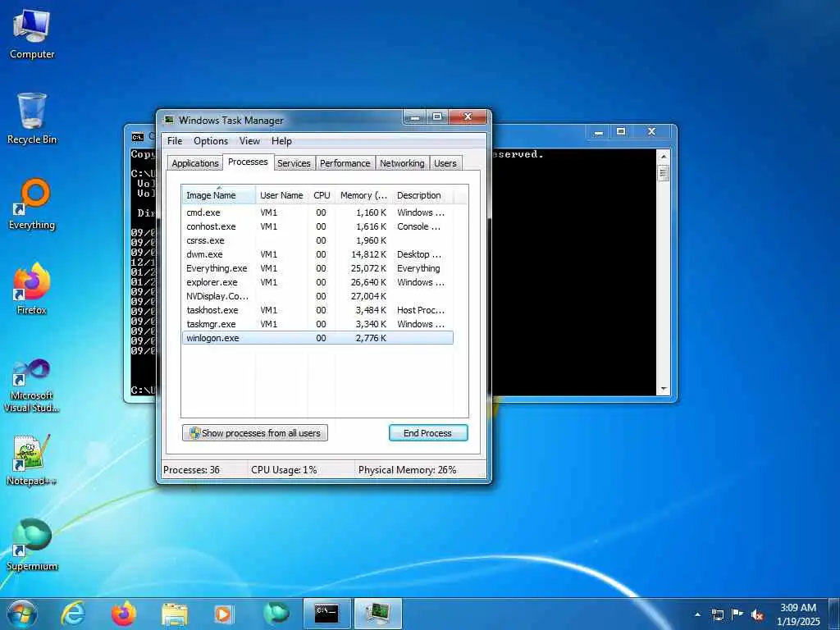Open the Computer desktop icon
840x630 pixels.
click(x=32, y=34)
